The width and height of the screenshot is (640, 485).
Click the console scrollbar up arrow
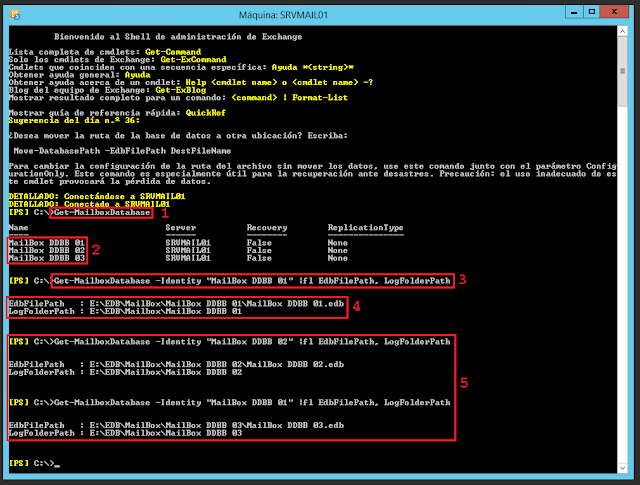tap(622, 31)
